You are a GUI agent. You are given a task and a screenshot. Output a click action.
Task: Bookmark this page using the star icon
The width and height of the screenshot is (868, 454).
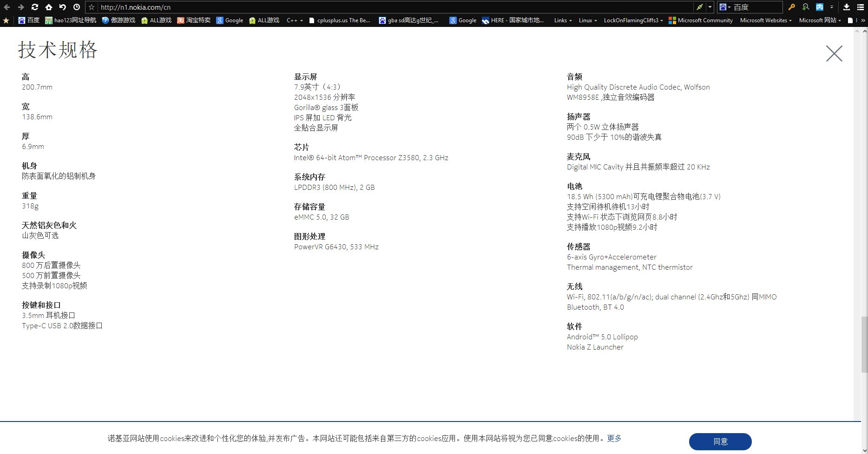(92, 7)
